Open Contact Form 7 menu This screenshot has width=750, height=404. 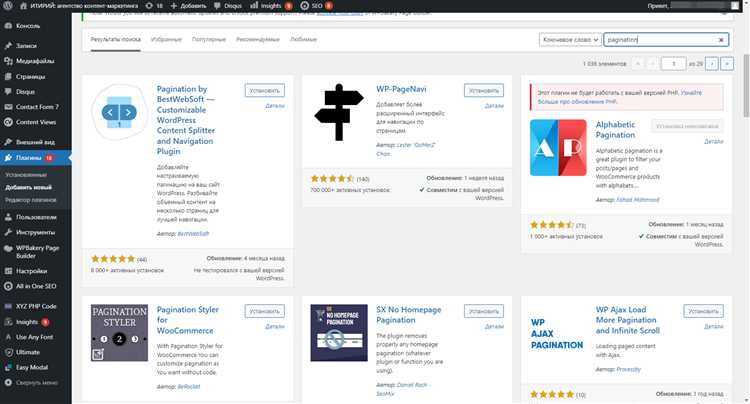point(36,107)
